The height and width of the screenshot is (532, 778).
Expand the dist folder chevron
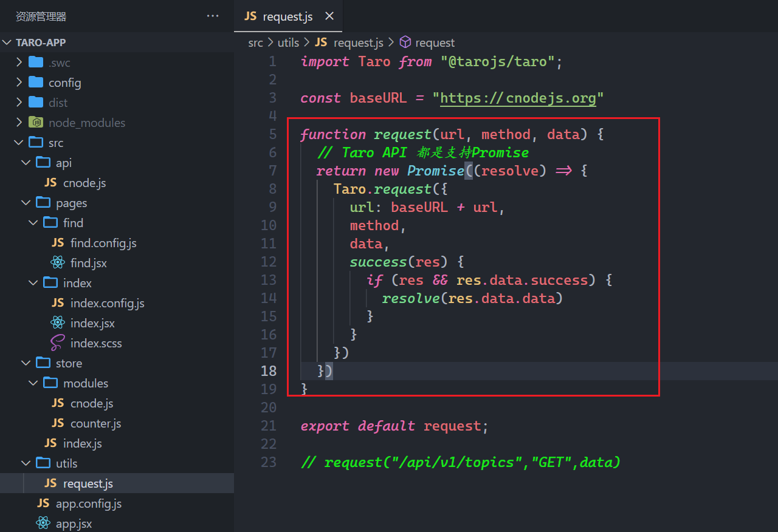[19, 103]
